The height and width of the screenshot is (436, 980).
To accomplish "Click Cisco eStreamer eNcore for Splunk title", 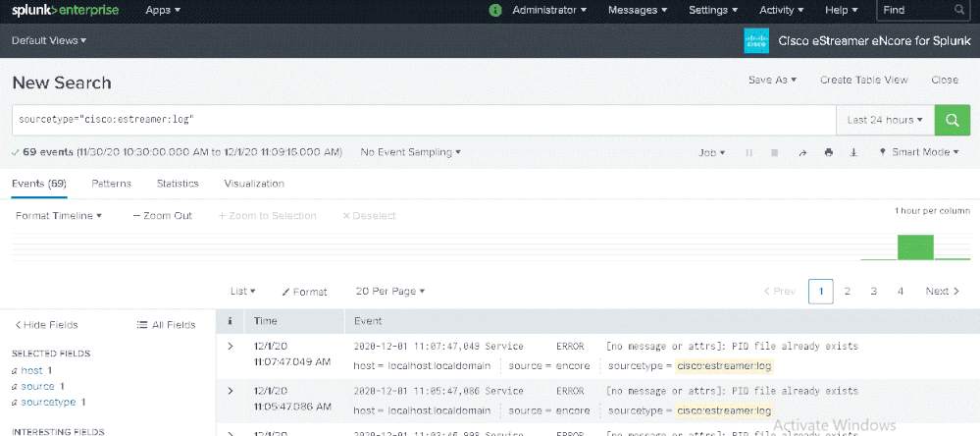I will click(872, 41).
